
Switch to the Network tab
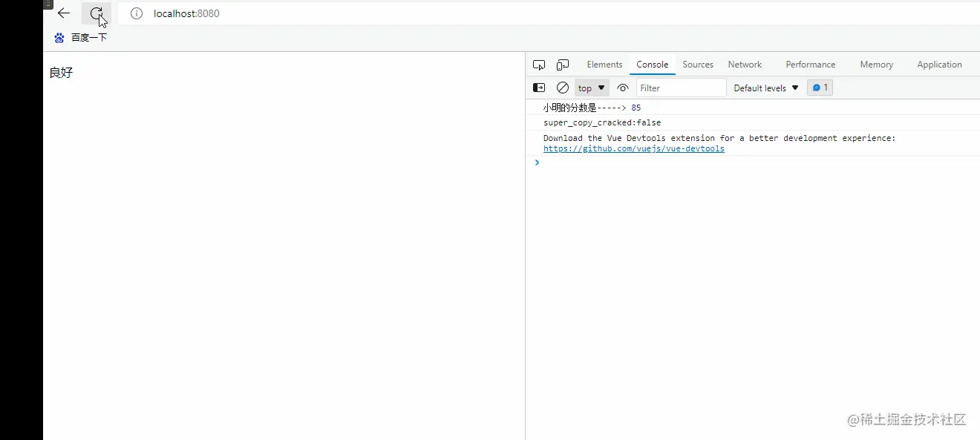(x=745, y=65)
